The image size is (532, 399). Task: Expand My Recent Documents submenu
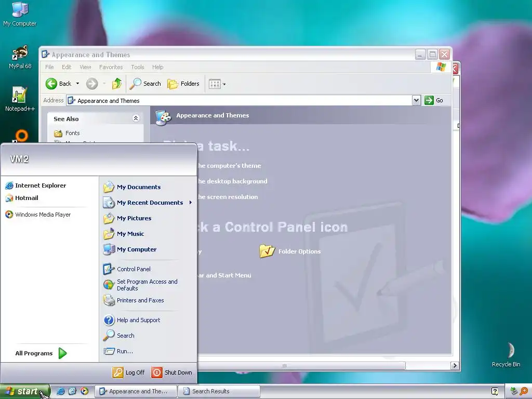(x=148, y=203)
